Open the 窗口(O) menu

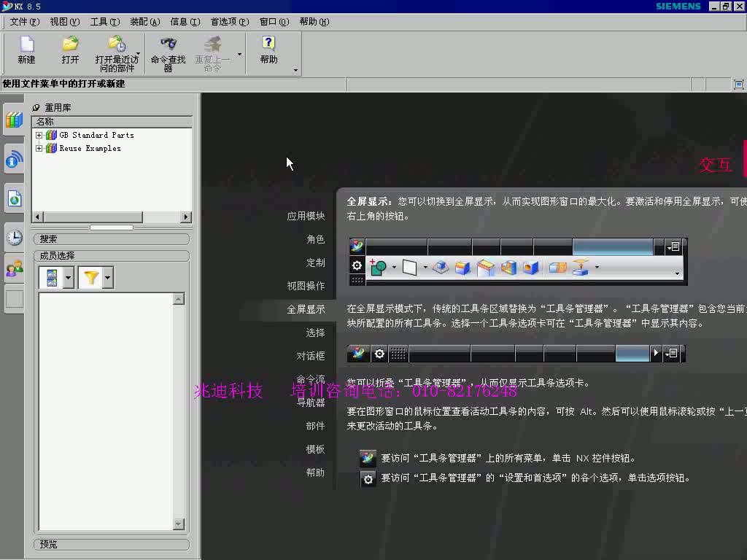(274, 22)
